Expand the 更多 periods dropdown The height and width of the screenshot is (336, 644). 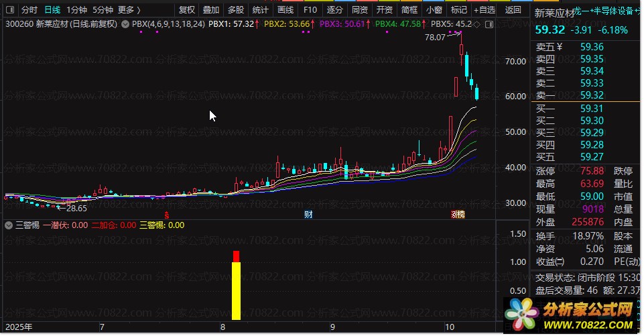pos(129,9)
